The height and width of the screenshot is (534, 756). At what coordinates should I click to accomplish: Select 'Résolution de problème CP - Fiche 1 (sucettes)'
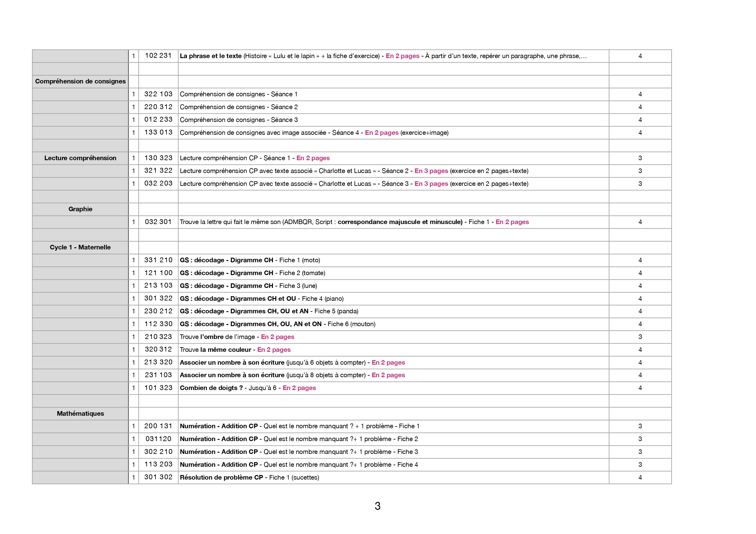pyautogui.click(x=249, y=477)
